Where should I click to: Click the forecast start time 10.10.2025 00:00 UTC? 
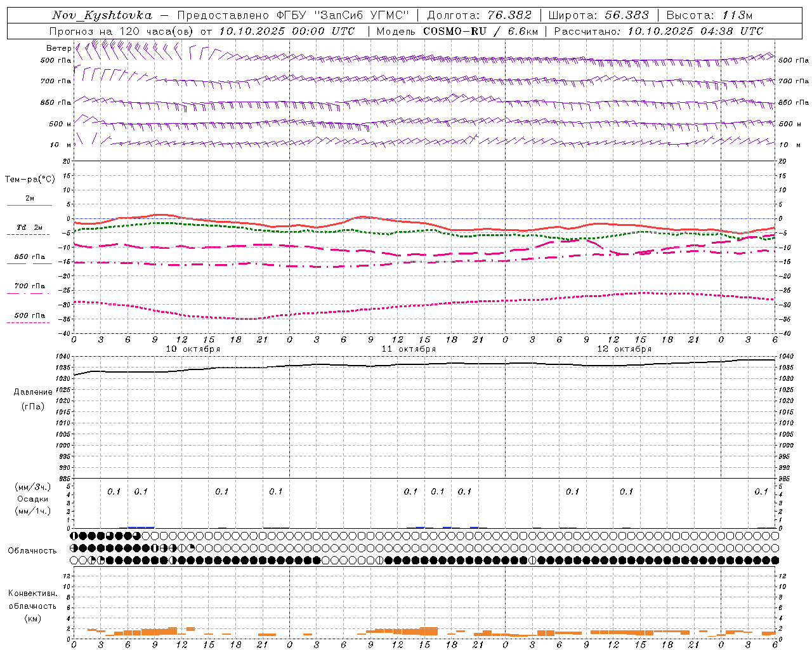(287, 31)
